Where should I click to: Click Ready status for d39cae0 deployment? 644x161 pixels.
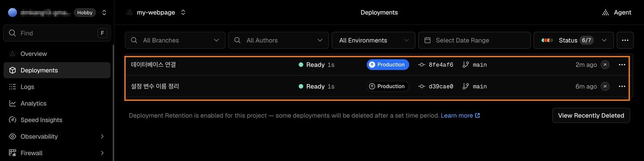pyautogui.click(x=312, y=86)
